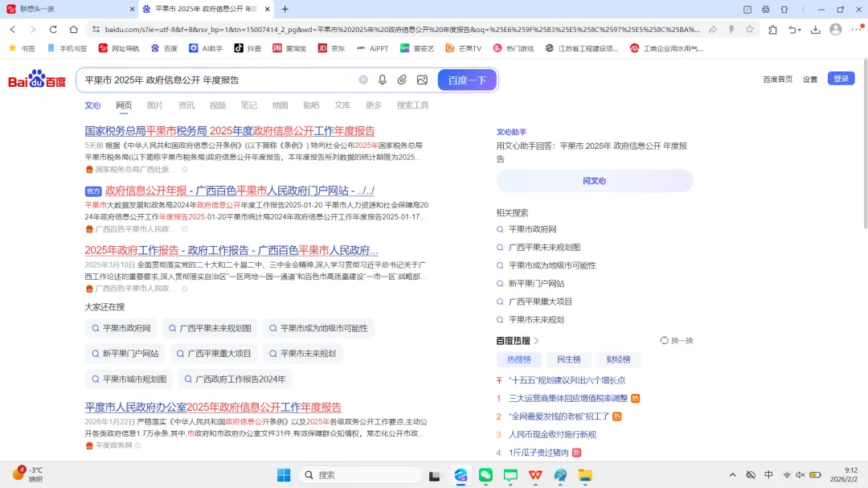Open browser extensions puzzle icon
Viewport: 868px width, 488px height.
pos(773,30)
